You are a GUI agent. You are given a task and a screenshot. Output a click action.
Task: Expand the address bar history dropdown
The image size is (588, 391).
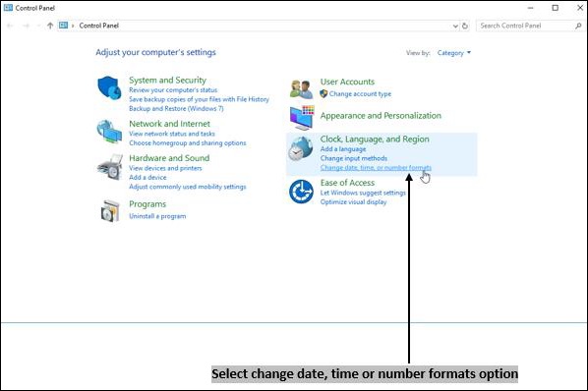tap(455, 26)
